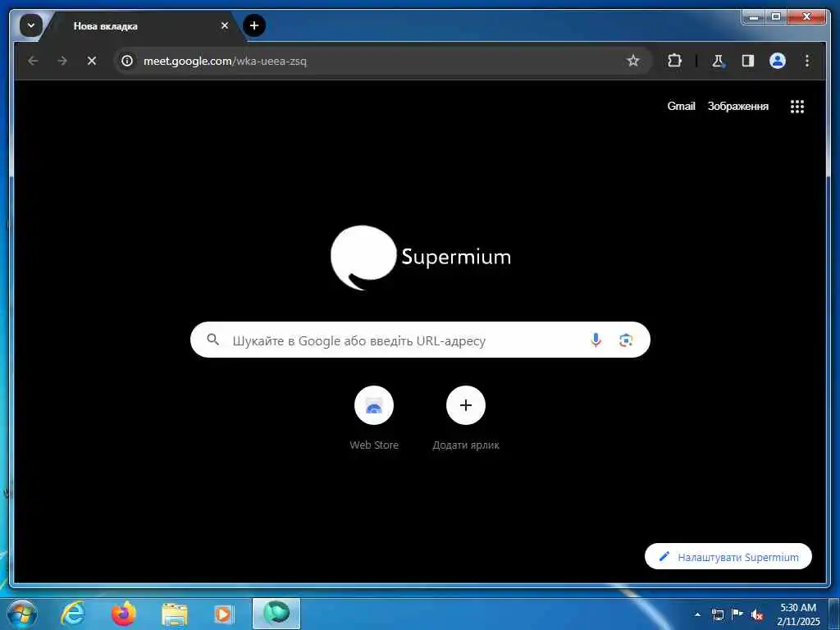The image size is (840, 630).
Task: Maximize the Supermium window
Action: coord(776,17)
